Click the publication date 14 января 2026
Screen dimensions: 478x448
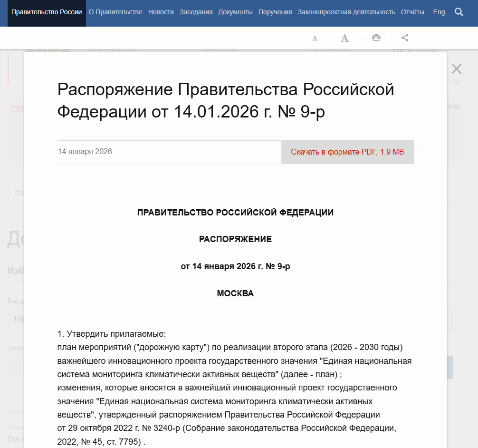tap(85, 152)
